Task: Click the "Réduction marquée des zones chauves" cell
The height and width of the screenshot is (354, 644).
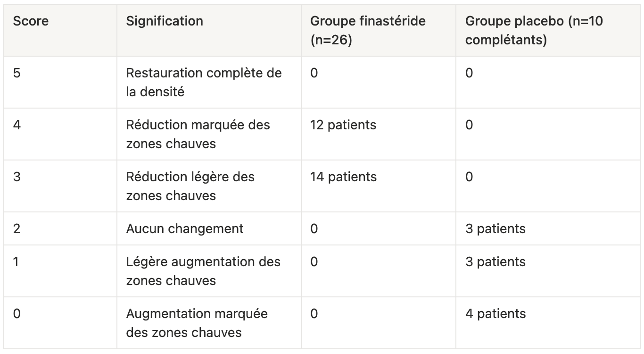Action: click(x=198, y=135)
